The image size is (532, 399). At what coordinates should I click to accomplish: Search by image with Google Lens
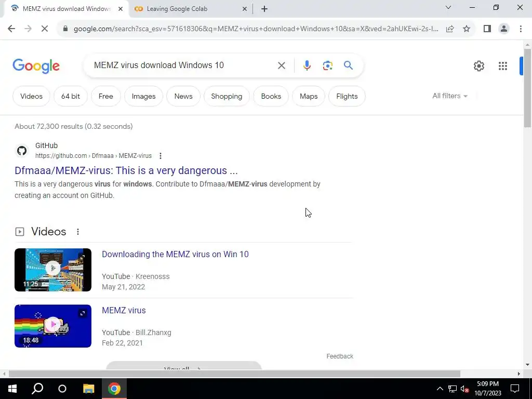tap(327, 65)
